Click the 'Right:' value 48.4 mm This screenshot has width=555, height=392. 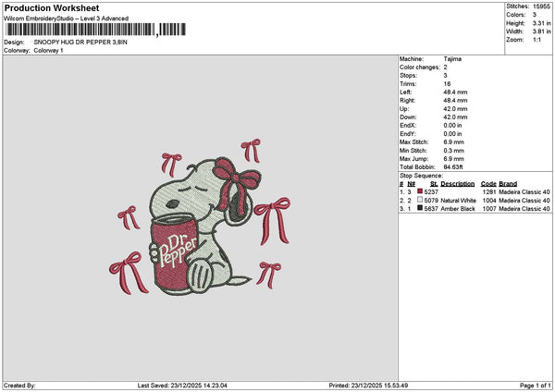tap(455, 101)
